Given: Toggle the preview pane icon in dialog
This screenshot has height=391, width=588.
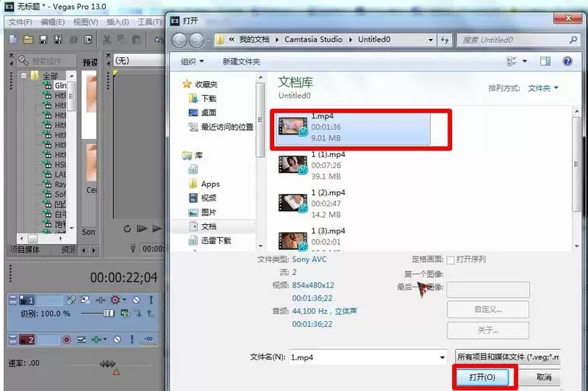Looking at the screenshot, I should tap(545, 61).
